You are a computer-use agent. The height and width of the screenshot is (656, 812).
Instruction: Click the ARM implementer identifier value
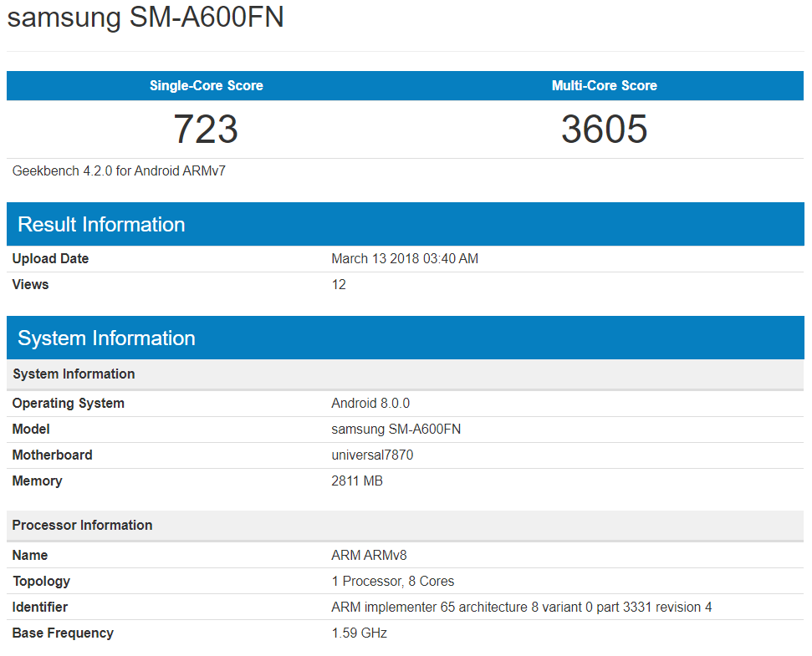pyautogui.click(x=521, y=608)
